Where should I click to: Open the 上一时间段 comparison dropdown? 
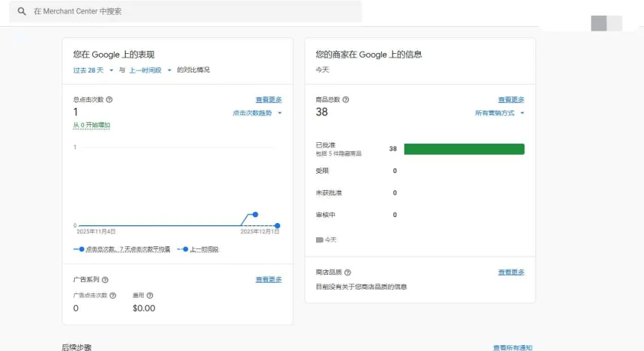coord(149,70)
